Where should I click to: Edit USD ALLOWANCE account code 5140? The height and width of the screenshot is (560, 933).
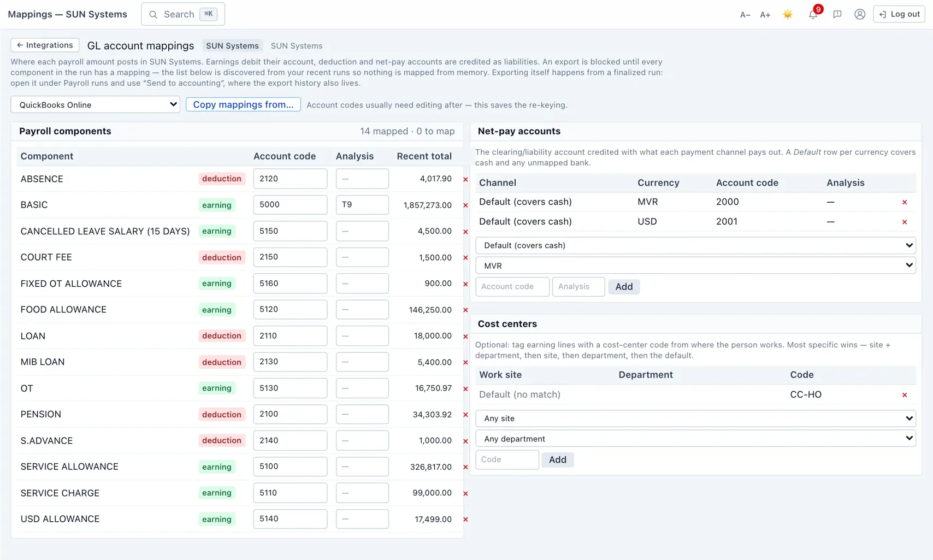[x=290, y=519]
